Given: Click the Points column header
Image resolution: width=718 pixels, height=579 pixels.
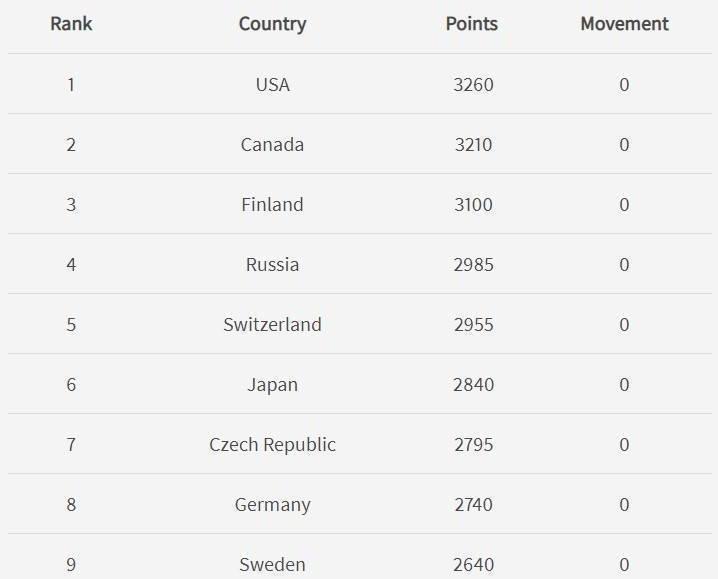Looking at the screenshot, I should (472, 24).
